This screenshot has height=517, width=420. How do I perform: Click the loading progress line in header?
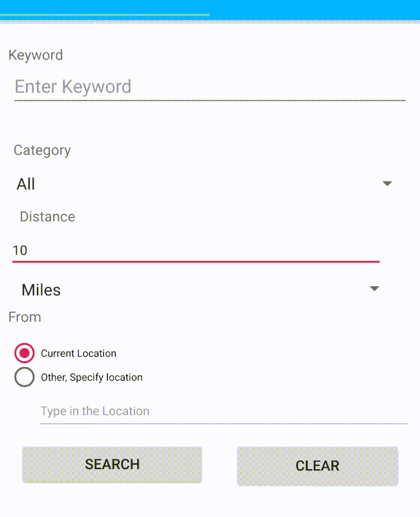(105, 14)
